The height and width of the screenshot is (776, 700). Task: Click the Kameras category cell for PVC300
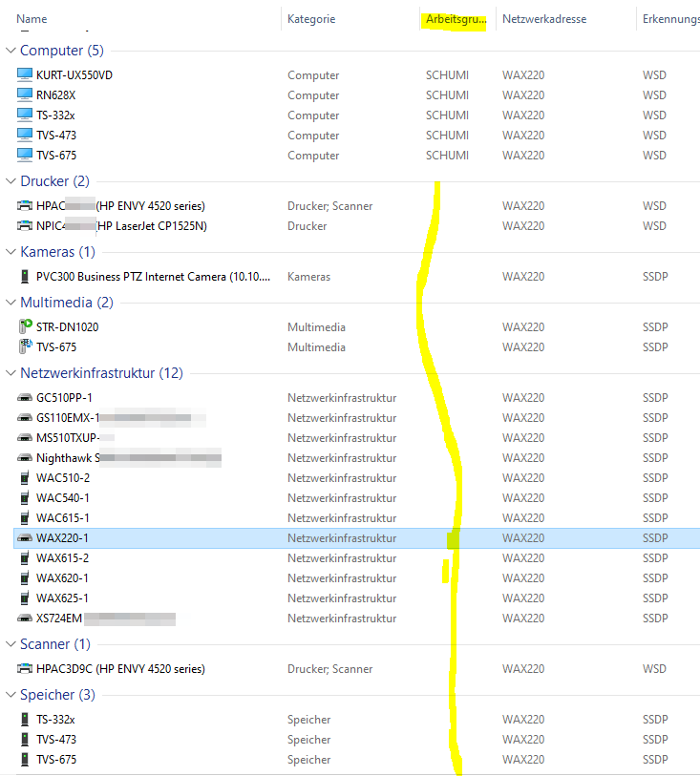click(x=308, y=276)
